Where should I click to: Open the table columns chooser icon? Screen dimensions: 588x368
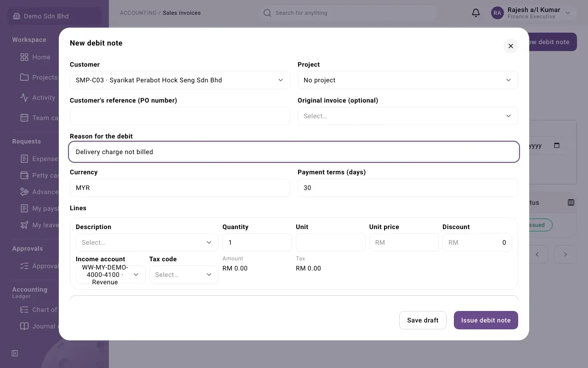click(x=571, y=202)
